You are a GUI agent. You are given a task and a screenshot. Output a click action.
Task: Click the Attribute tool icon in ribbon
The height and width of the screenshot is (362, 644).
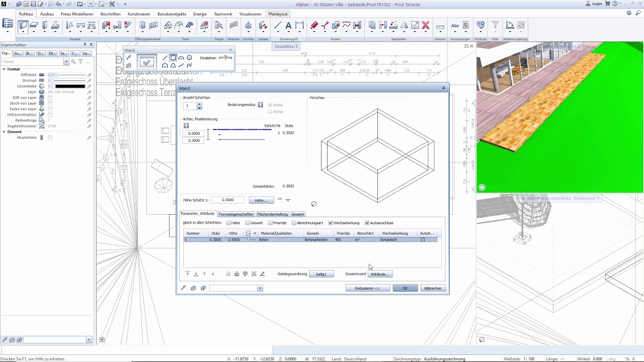coord(480,25)
